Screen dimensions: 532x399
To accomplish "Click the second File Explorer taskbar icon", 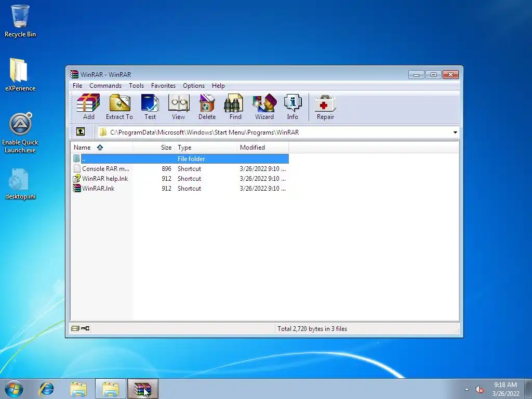I will tap(111, 389).
